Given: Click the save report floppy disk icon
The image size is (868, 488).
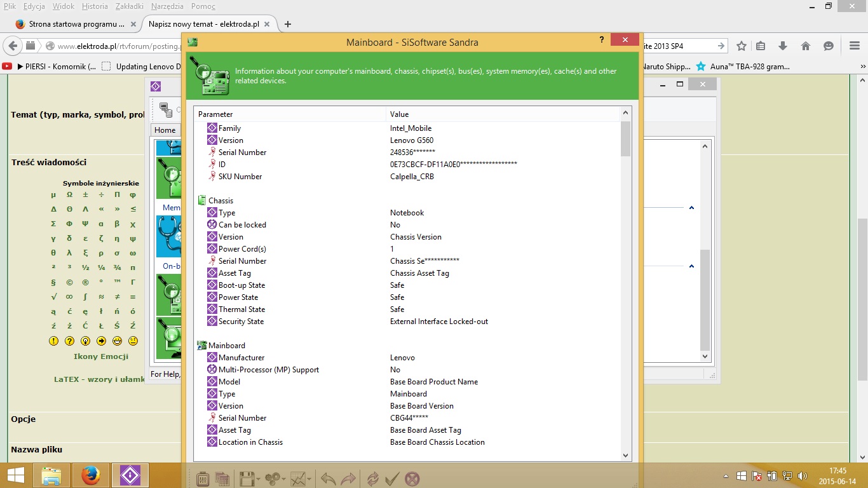Looking at the screenshot, I should click(x=247, y=478).
